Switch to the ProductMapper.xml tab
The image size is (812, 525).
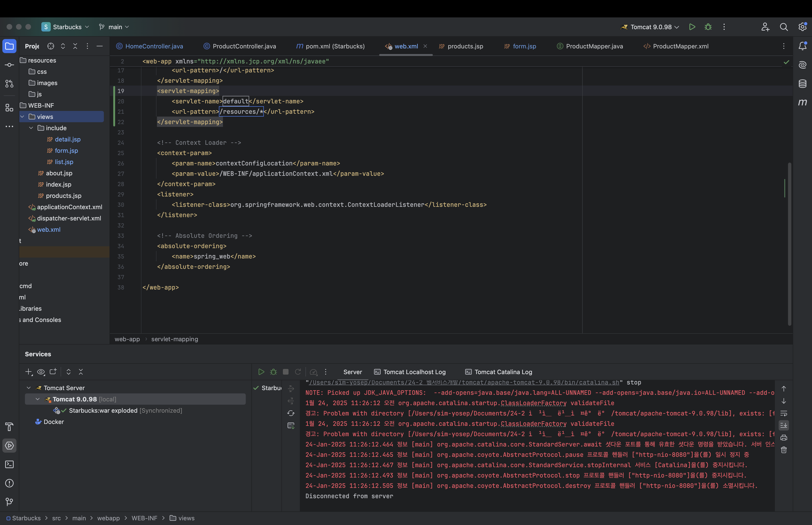pyautogui.click(x=676, y=46)
